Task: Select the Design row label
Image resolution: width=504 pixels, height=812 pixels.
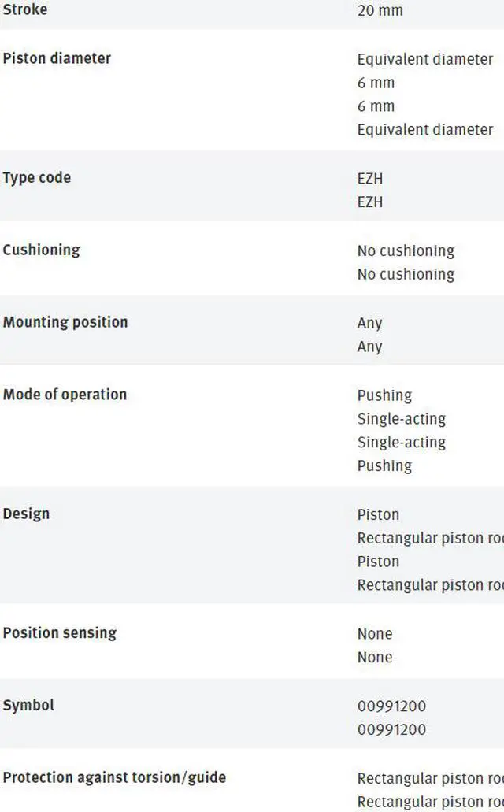Action: 26,514
